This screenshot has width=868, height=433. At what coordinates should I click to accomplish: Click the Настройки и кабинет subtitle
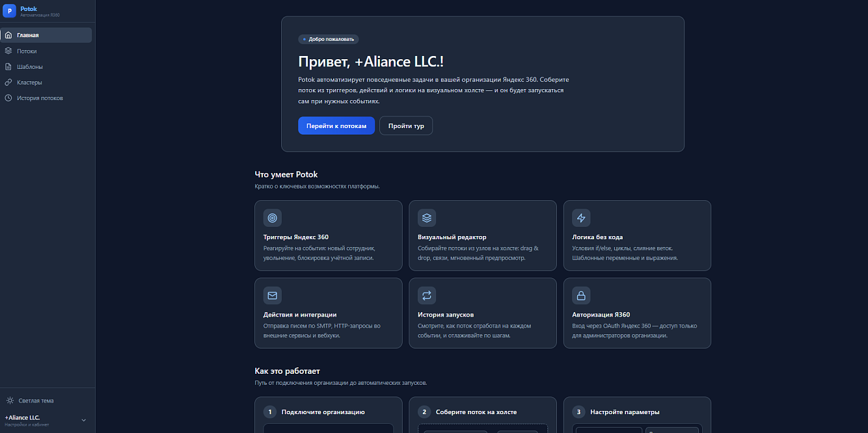coord(27,425)
